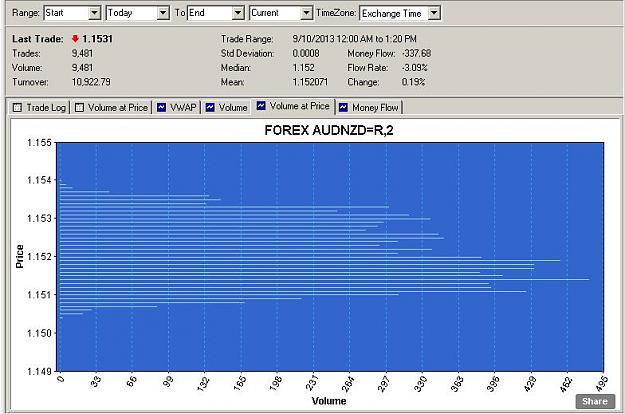The height and width of the screenshot is (414, 625).
Task: Click the Trade Log table icon
Action: (17, 108)
